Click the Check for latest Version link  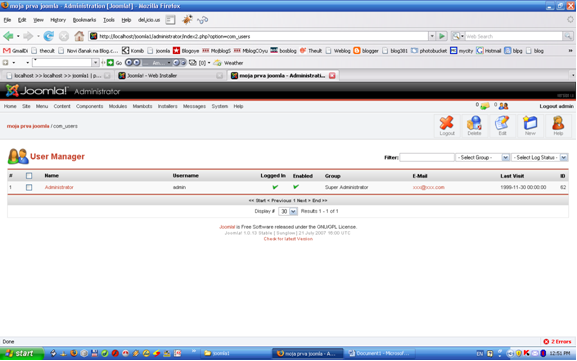(x=288, y=239)
